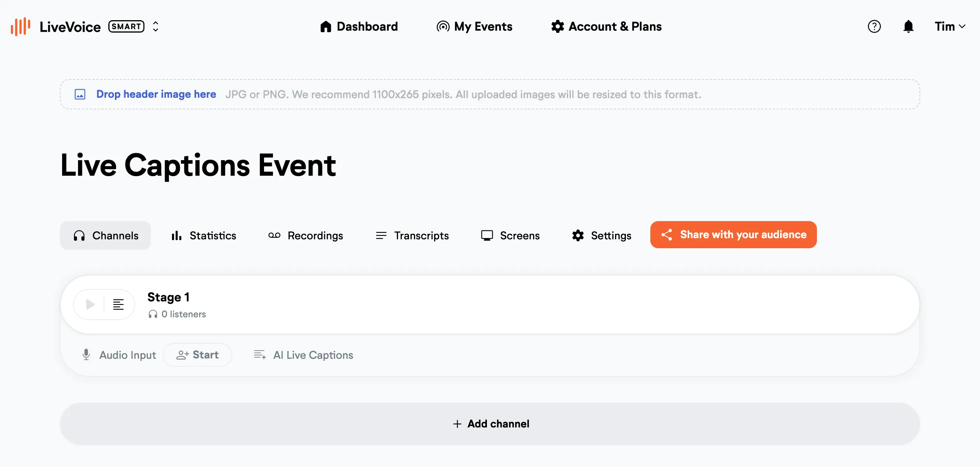Go to the Dashboard page
This screenshot has width=980, height=467.
(x=359, y=26)
